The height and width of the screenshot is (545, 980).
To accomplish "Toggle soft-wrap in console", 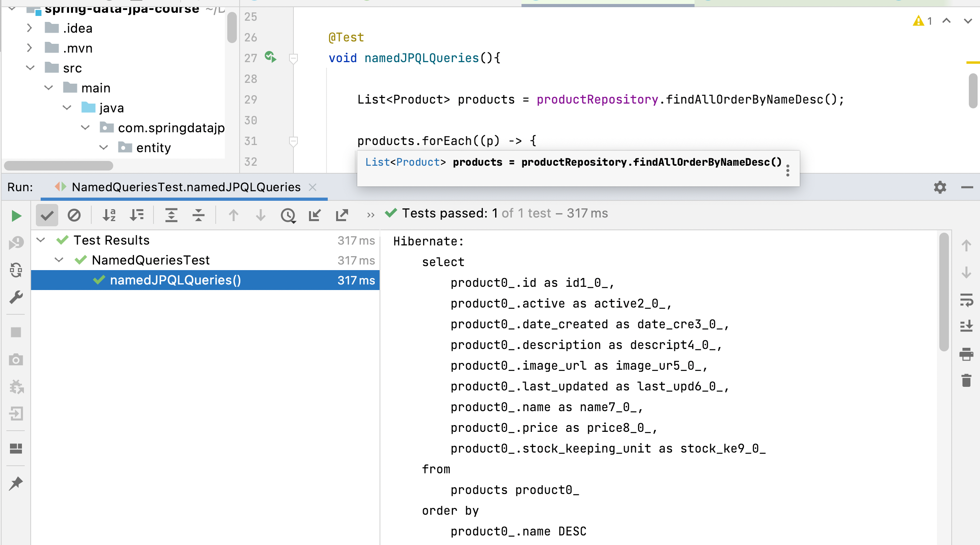I will point(966,300).
